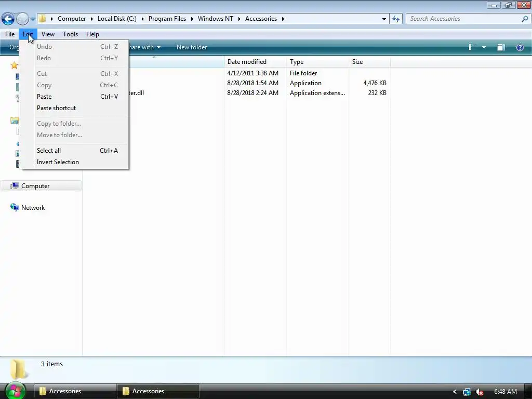Expand the arrow after Program Files
Image resolution: width=532 pixels, height=399 pixels.
[192, 19]
